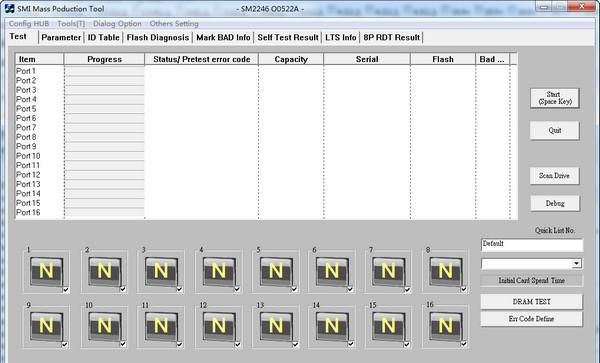Select the port 10 N status icon

[x=104, y=326]
